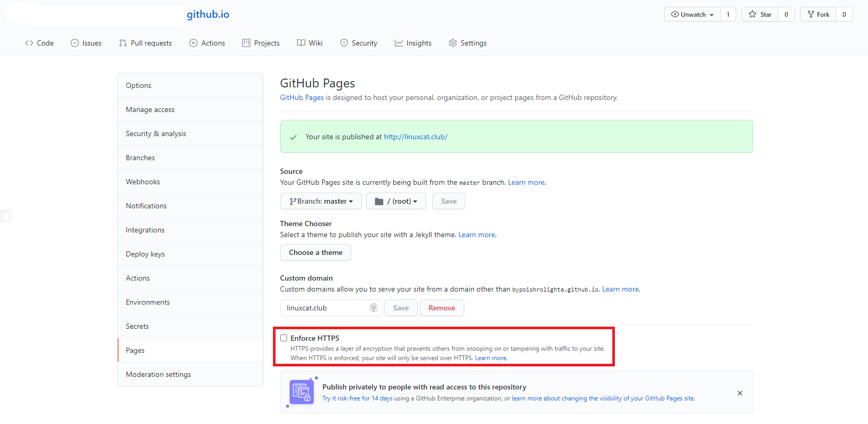Open the http://linuxcat.club/ link
The width and height of the screenshot is (868, 424).
[x=416, y=137]
